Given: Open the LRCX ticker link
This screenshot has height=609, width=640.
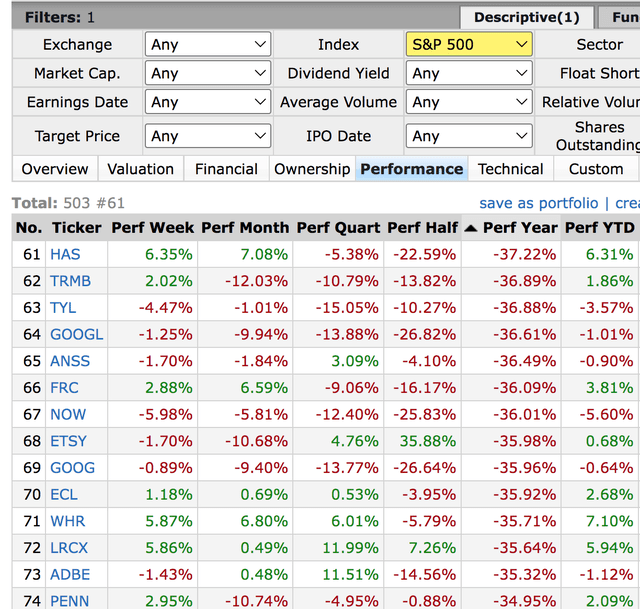Looking at the screenshot, I should click(x=69, y=547).
